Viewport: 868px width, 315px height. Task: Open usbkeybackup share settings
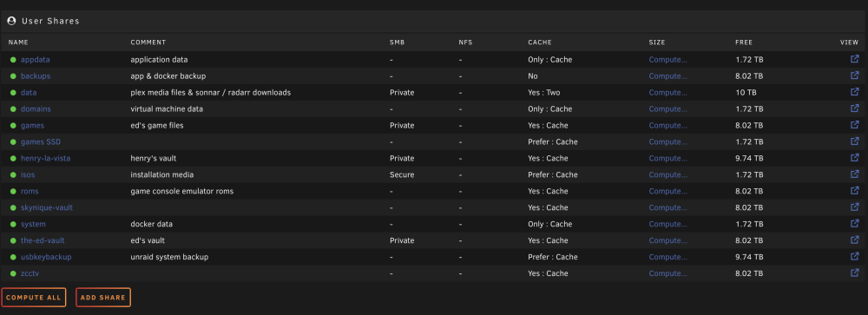(x=46, y=257)
